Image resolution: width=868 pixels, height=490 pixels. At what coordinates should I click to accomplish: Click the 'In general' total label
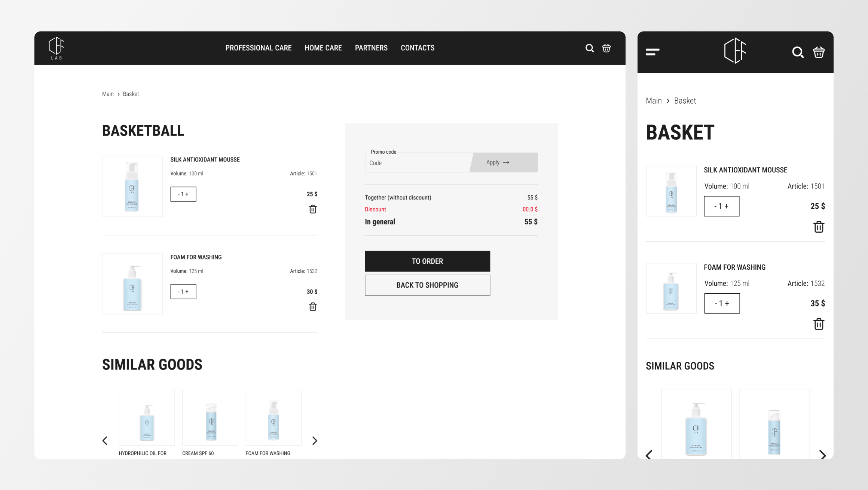(380, 222)
